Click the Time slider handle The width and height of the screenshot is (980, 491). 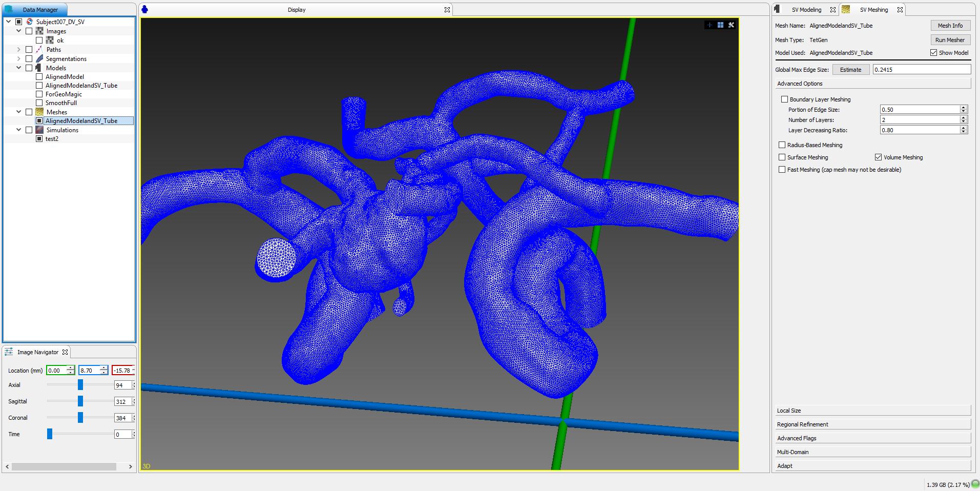pyautogui.click(x=50, y=434)
